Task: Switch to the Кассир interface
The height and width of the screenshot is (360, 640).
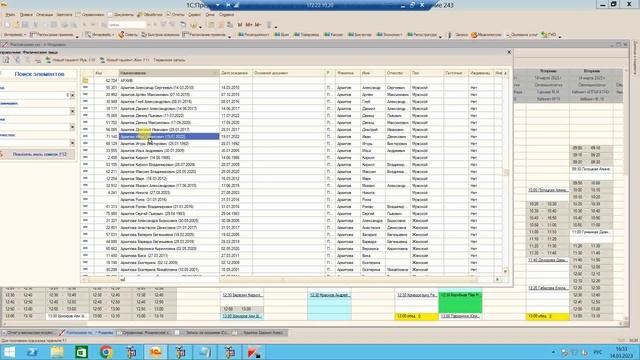Action: tap(333, 35)
